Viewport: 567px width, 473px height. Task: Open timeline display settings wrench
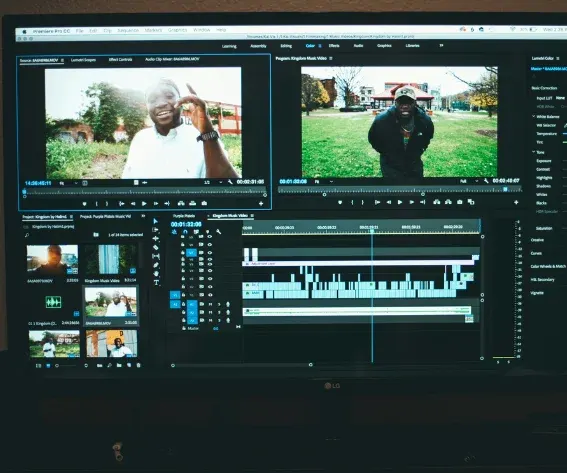point(218,231)
